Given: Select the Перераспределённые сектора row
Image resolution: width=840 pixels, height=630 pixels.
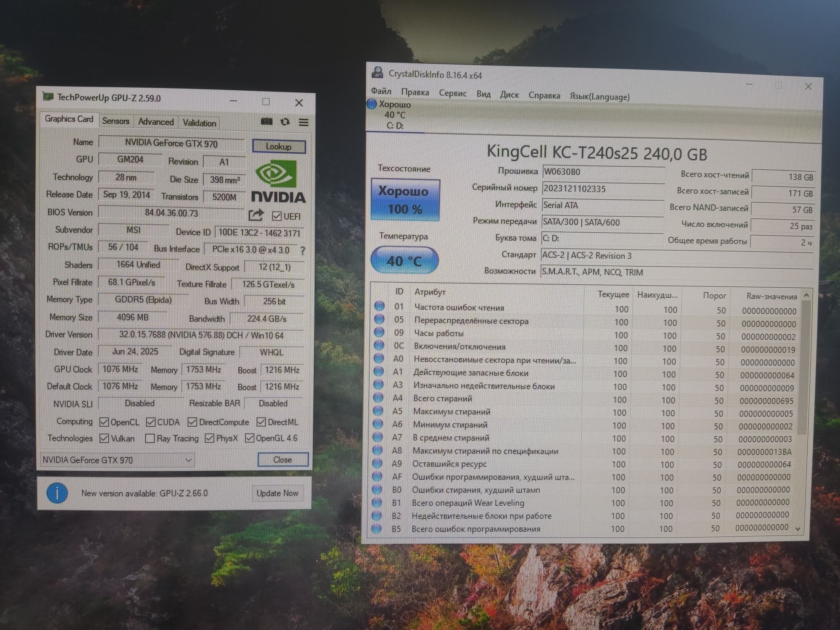Looking at the screenshot, I should 586,322.
